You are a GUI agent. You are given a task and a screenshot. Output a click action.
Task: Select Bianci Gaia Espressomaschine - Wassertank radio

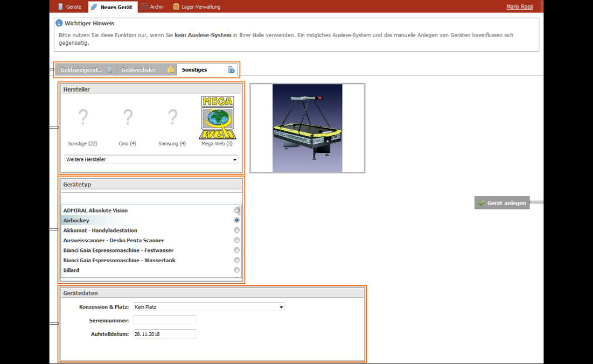tap(237, 260)
